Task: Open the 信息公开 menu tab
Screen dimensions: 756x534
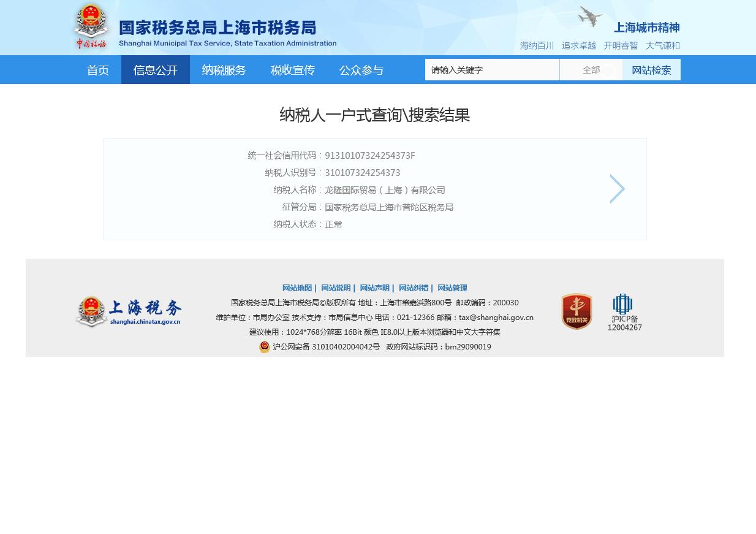Action: pos(156,70)
